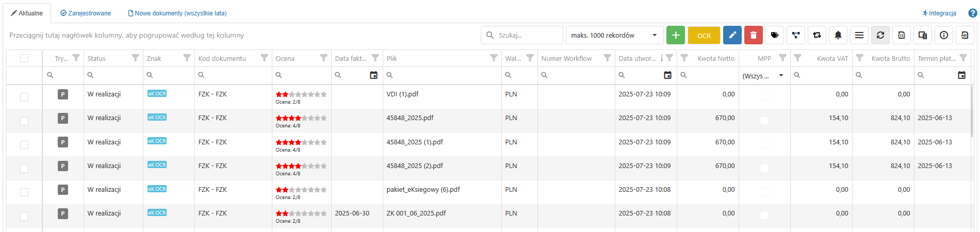The height and width of the screenshot is (232, 980).
Task: Tick the select-all checkbox in header
Action: click(x=24, y=58)
